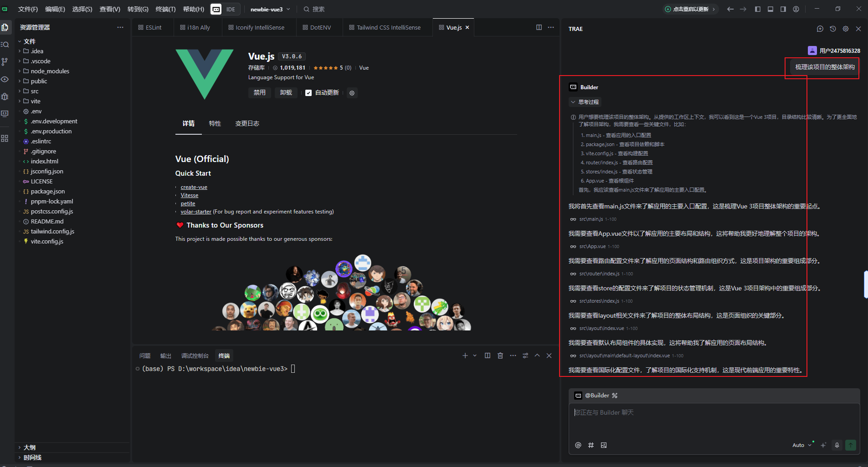The height and width of the screenshot is (467, 868).
Task: Open the Explorer view in activity bar
Action: coord(5,27)
